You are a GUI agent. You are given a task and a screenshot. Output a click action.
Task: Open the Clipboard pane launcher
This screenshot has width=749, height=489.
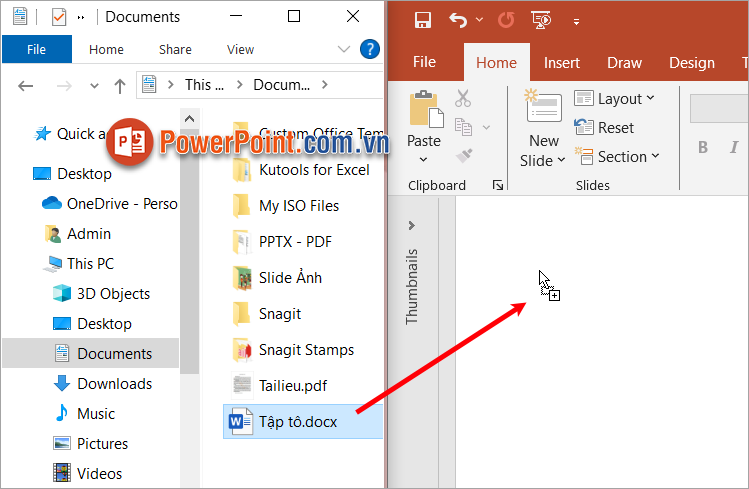(x=498, y=185)
